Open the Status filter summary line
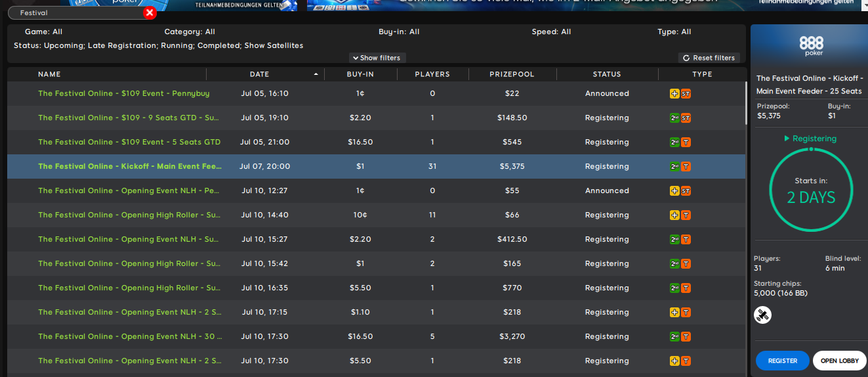Screen dimensions: 868x377 click(158, 46)
